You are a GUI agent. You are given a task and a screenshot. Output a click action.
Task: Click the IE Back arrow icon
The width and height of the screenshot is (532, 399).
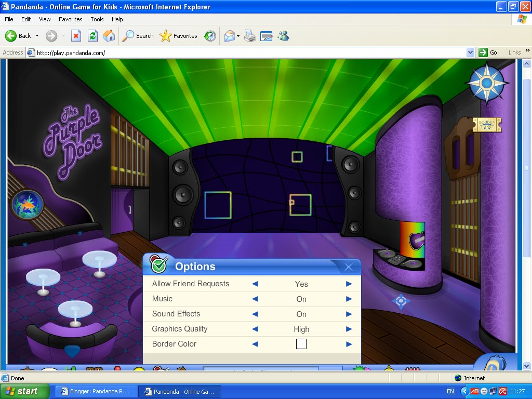click(10, 36)
